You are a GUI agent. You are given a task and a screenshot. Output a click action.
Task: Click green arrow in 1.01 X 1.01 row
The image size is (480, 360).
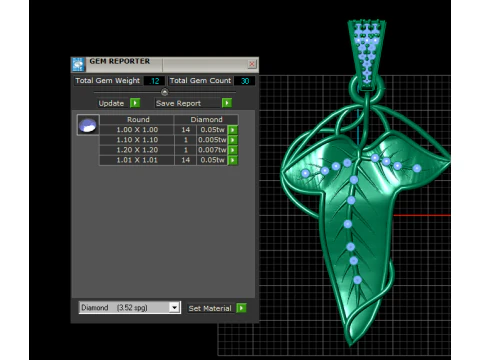[233, 160]
